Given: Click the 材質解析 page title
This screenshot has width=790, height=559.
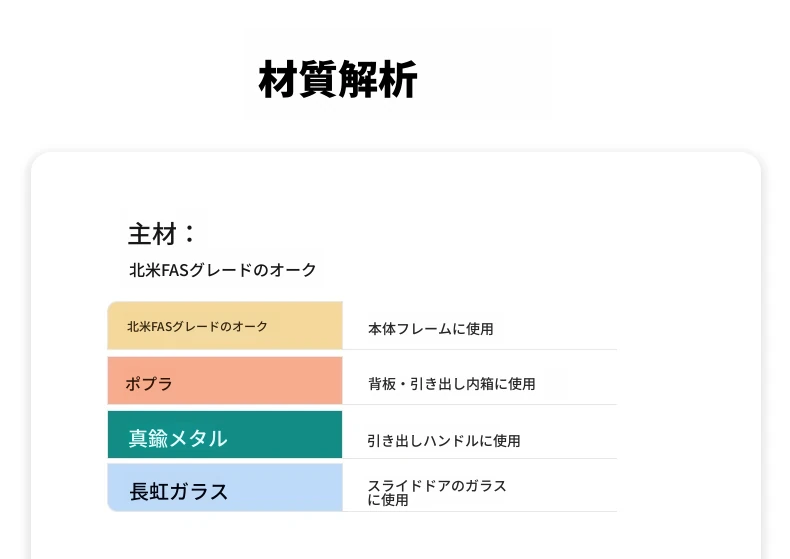Looking at the screenshot, I should [337, 80].
